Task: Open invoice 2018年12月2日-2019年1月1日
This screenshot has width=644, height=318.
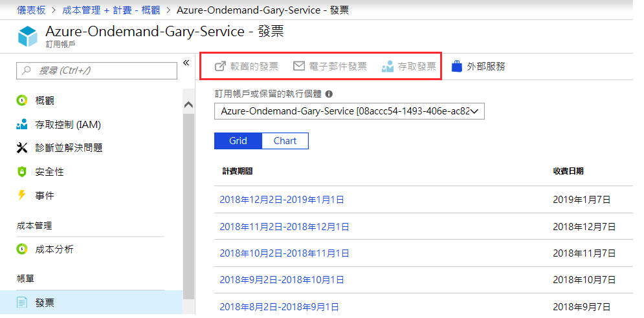Action: 282,200
